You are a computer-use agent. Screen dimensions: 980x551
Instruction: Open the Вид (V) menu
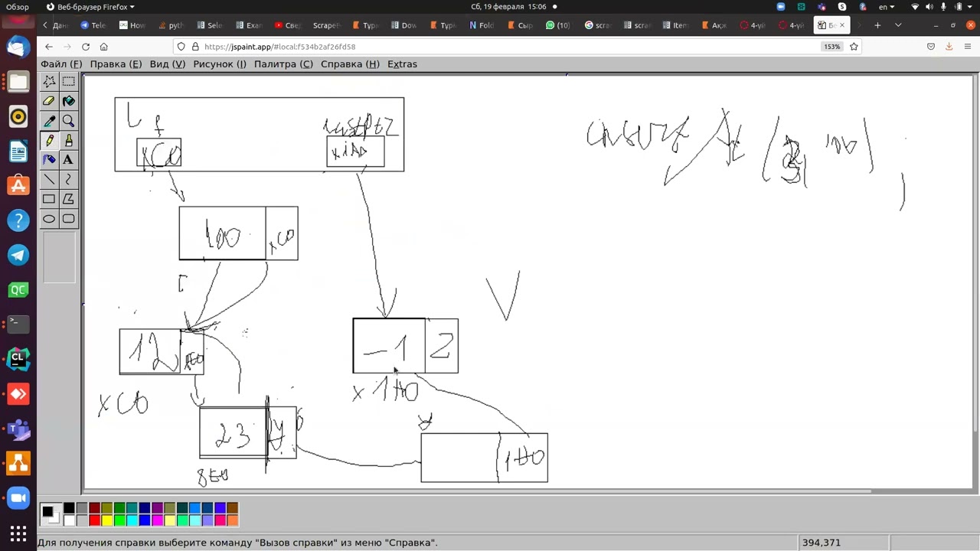[168, 64]
